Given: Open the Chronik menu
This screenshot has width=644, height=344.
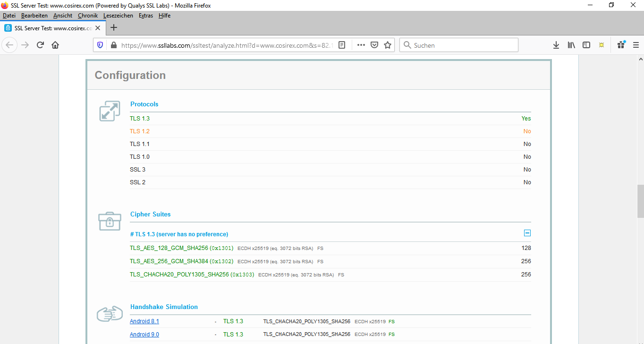Looking at the screenshot, I should (88, 16).
